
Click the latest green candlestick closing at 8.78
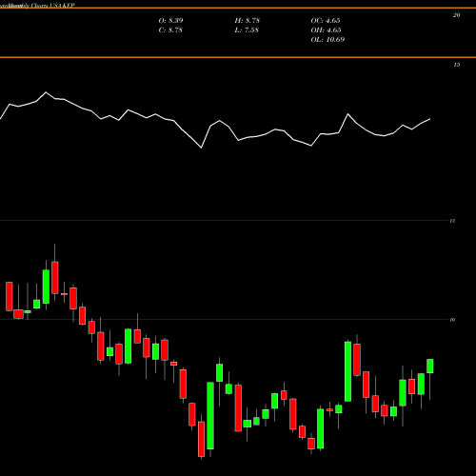click(x=430, y=366)
